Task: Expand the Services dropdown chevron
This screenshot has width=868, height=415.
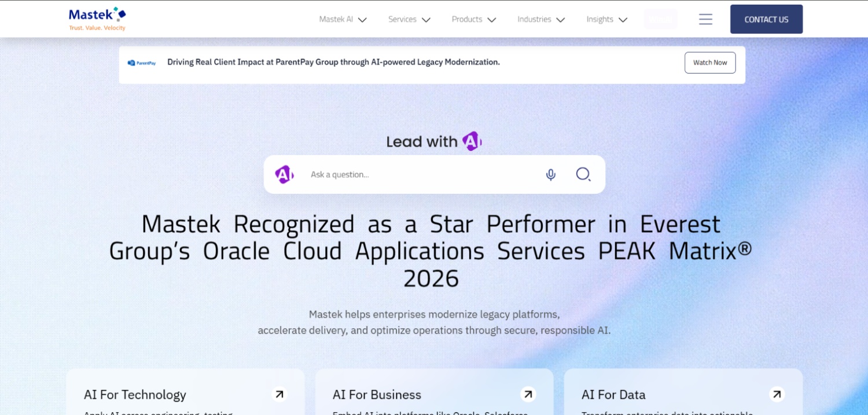Action: coord(426,20)
